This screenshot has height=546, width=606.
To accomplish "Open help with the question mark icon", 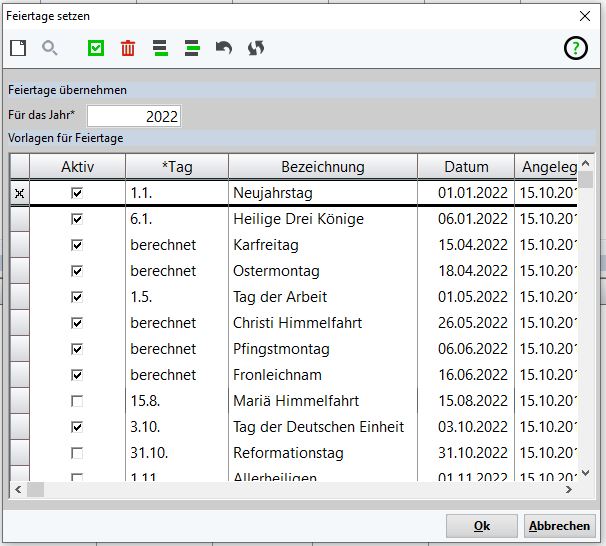I will pyautogui.click(x=576, y=48).
